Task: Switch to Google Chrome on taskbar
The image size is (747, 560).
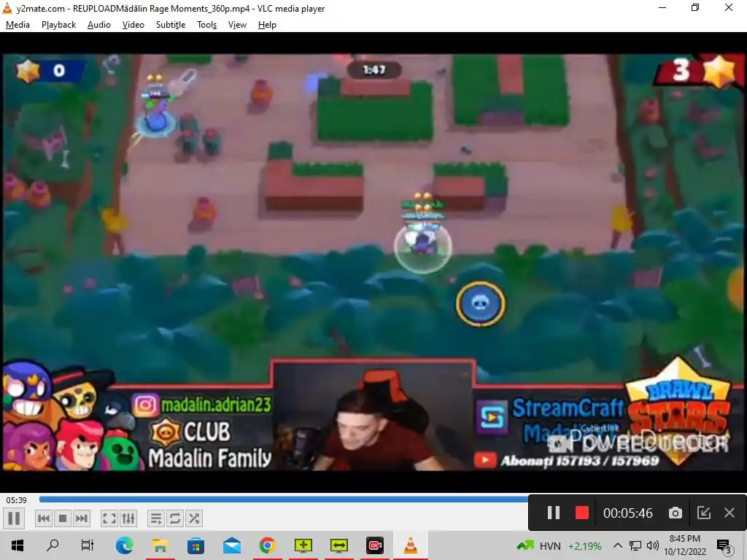Action: point(267,545)
